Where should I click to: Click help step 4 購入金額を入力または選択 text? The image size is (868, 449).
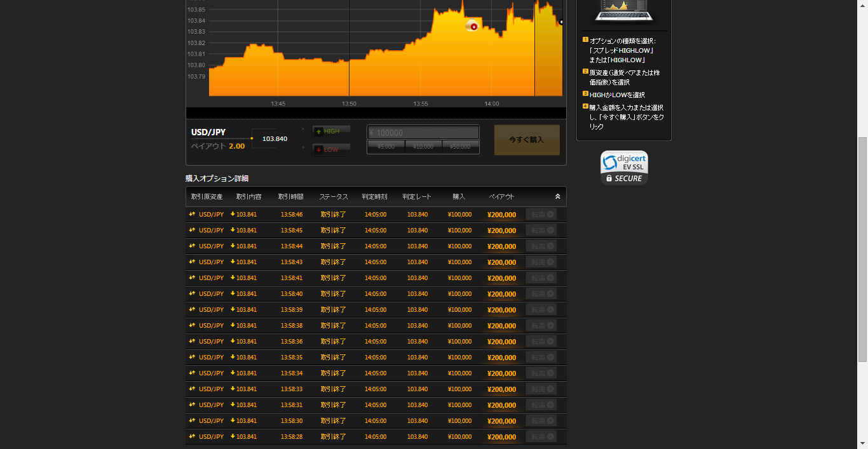coord(627,117)
